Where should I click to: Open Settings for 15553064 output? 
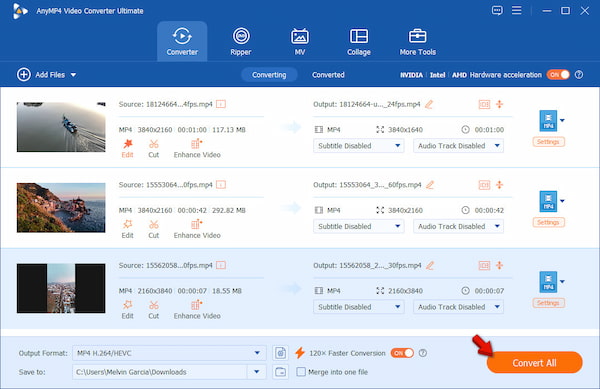(x=548, y=223)
